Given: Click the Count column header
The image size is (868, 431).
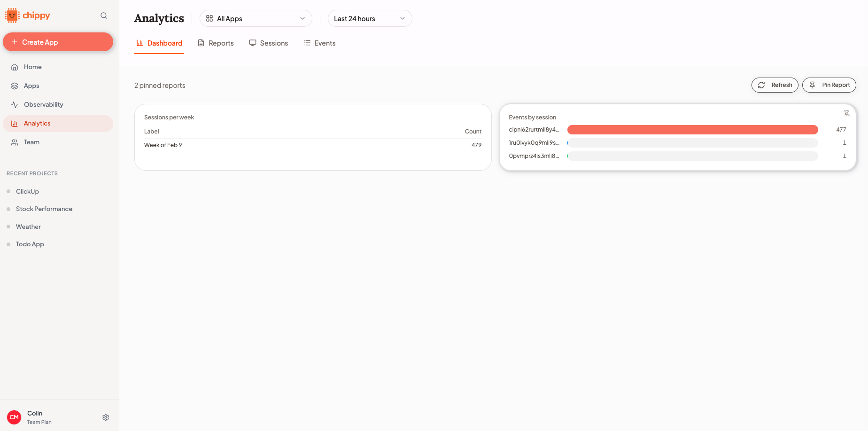Looking at the screenshot, I should pyautogui.click(x=473, y=132).
